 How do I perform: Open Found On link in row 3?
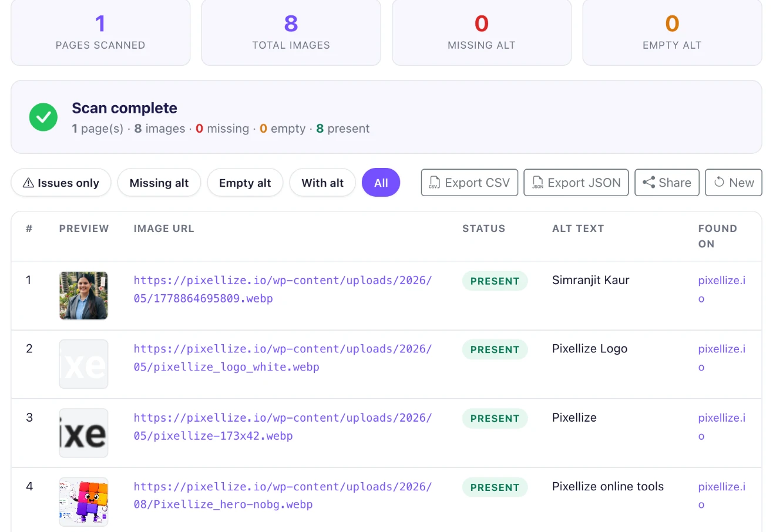[722, 427]
